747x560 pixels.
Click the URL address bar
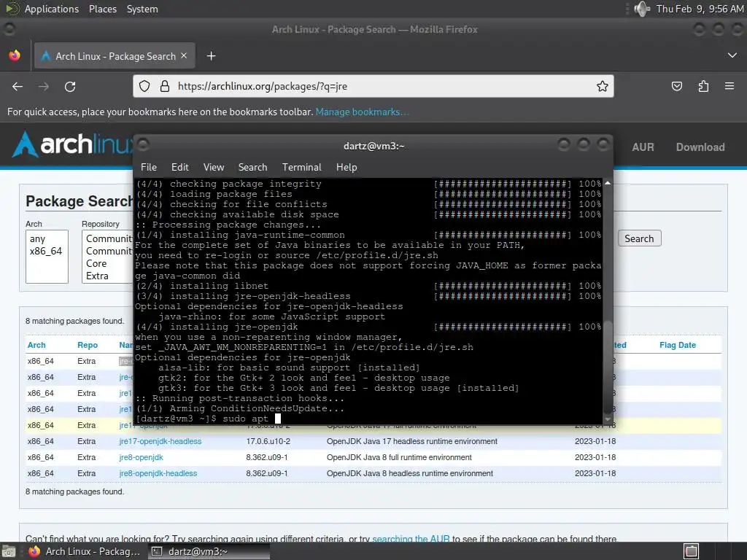click(373, 86)
